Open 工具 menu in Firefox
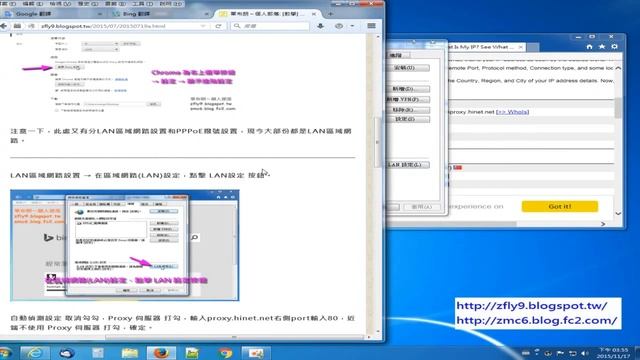Screen dimensions: 640x360 pyautogui.click(x=142, y=4)
